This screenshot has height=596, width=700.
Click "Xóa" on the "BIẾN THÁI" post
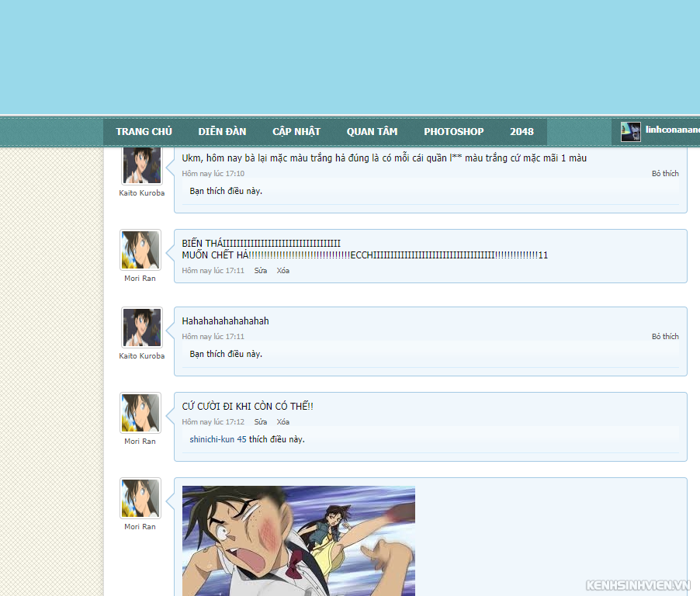[283, 271]
